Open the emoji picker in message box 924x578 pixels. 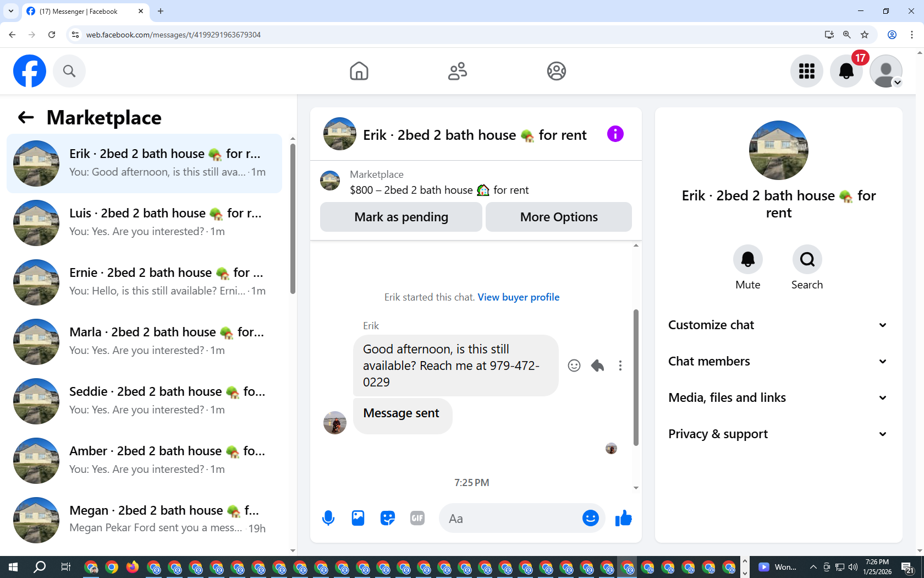coord(591,518)
